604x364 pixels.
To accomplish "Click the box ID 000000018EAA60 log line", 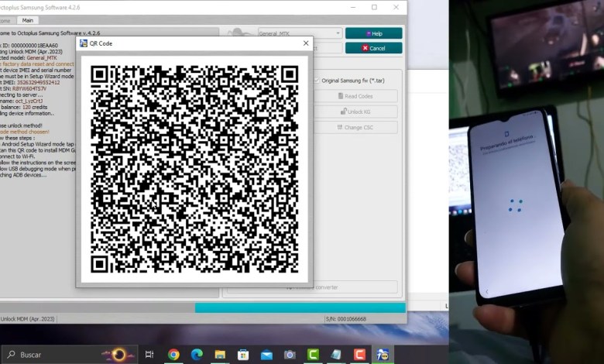I will (29, 46).
